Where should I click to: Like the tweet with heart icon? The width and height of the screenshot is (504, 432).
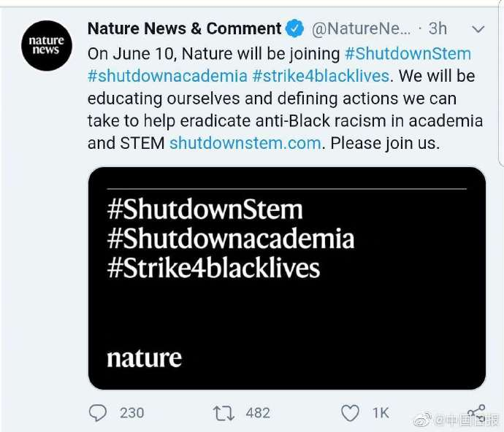pos(351,413)
